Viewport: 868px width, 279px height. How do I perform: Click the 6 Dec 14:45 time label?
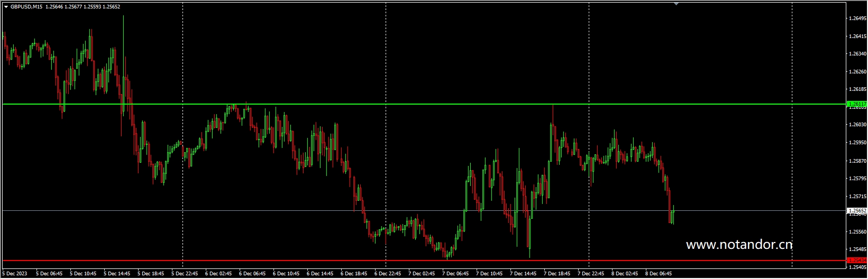click(x=320, y=274)
